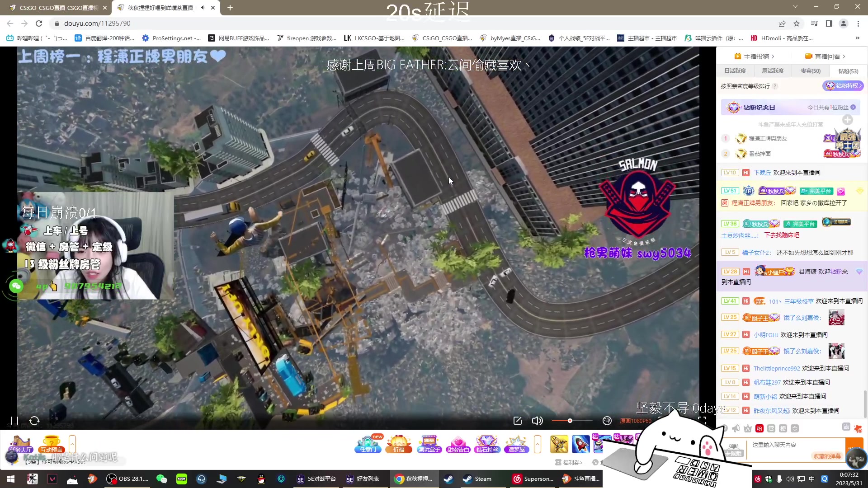Click the red 粉 fan-badge chat option
This screenshot has width=868, height=488.
759,428
